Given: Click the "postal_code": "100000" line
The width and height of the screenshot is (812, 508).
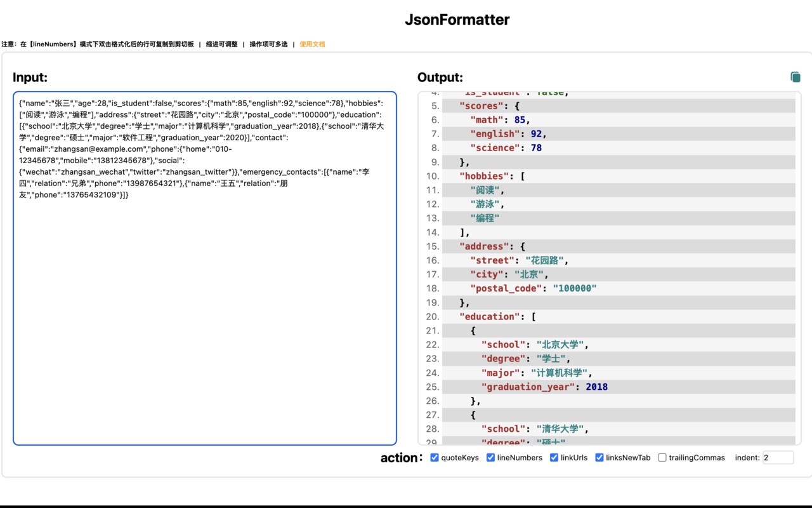Looking at the screenshot, I should click(x=619, y=288).
